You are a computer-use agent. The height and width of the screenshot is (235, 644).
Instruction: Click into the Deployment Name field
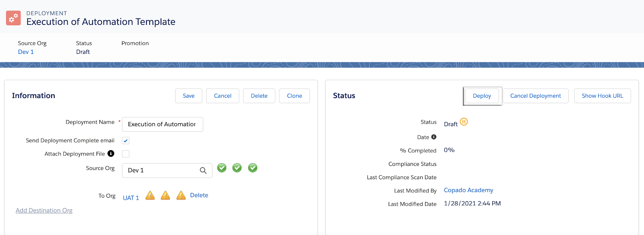coord(163,125)
